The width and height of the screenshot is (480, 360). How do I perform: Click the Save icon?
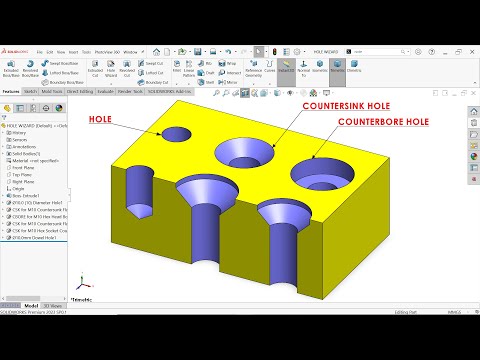[198, 52]
